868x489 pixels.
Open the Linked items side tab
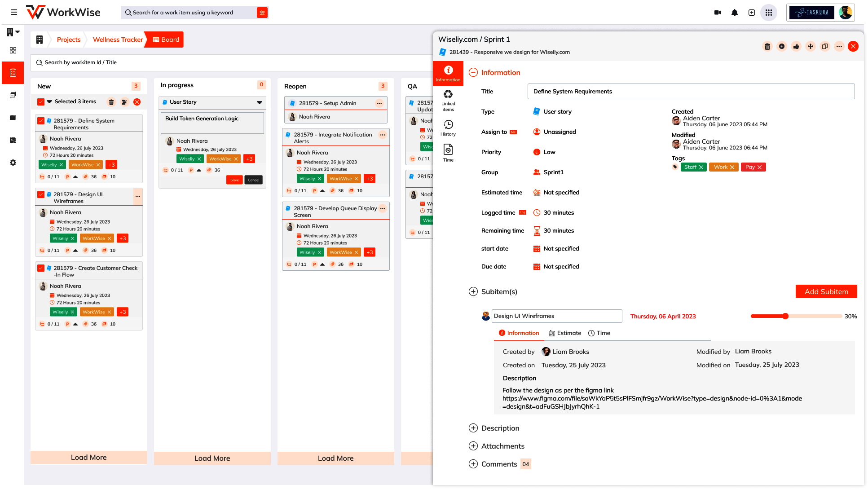[x=448, y=100]
